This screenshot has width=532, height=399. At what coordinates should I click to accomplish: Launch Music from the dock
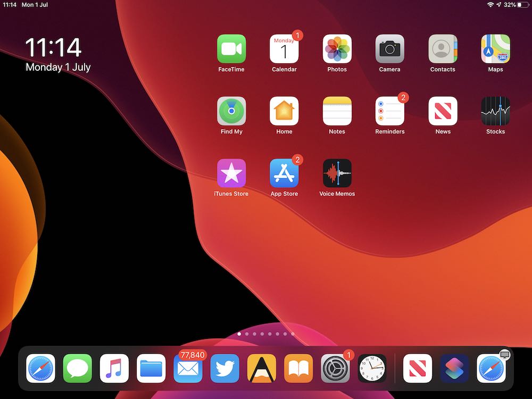point(114,369)
